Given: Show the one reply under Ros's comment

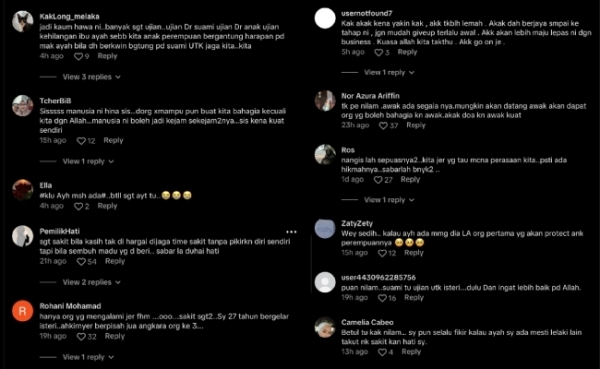Looking at the screenshot, I should coord(389,200).
